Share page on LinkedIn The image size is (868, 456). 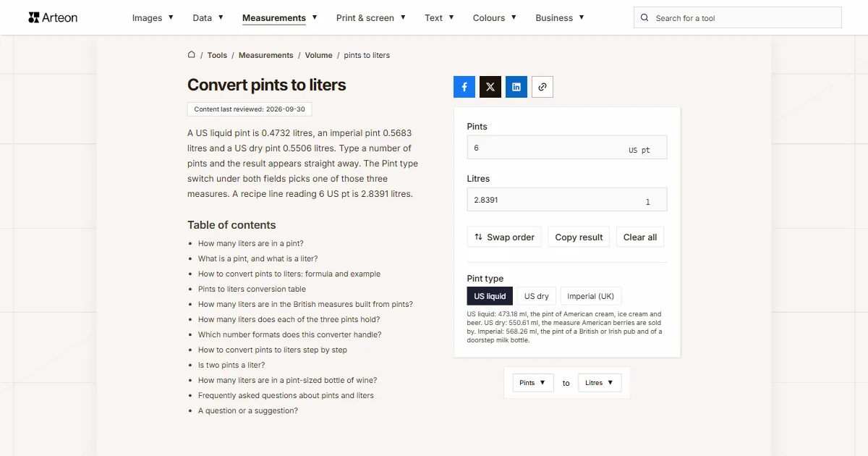click(x=516, y=87)
